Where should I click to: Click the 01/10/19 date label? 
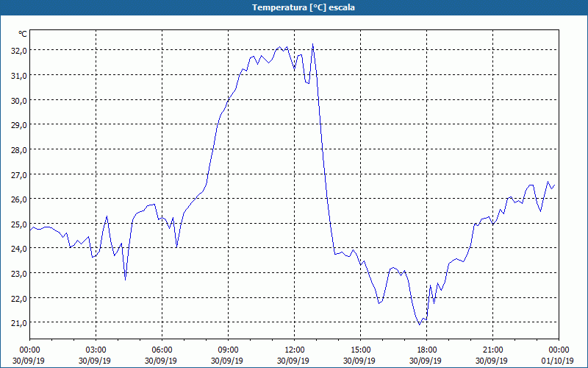tap(558, 361)
